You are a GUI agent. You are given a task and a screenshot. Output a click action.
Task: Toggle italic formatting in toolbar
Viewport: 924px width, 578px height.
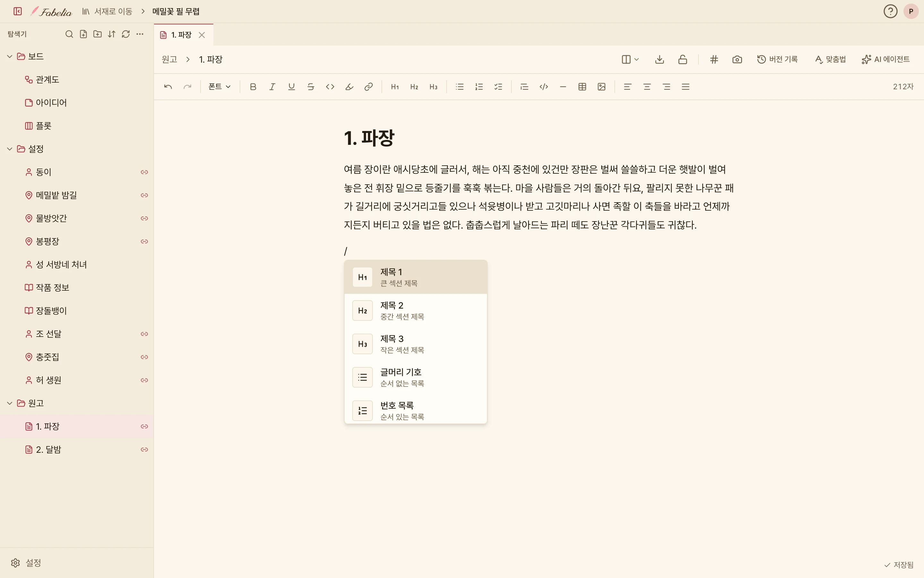[272, 87]
